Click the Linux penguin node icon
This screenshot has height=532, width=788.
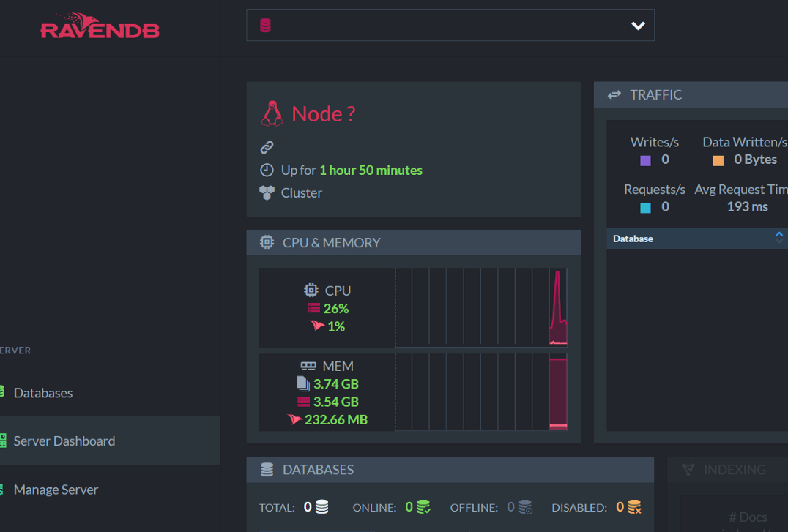coord(272,113)
